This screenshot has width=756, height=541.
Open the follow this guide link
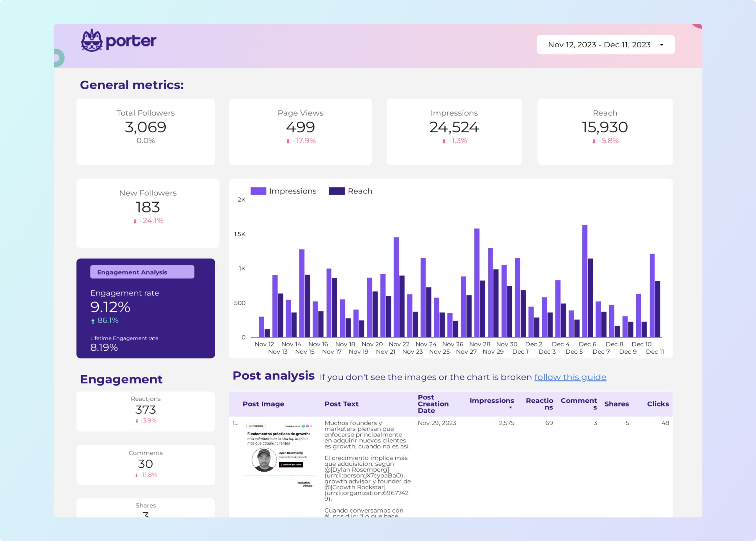tap(570, 377)
